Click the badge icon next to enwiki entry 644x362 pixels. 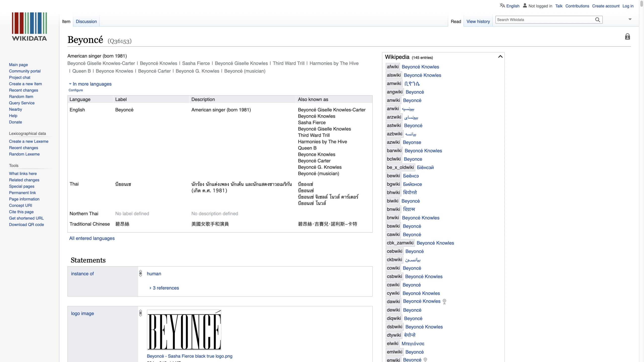(425, 359)
